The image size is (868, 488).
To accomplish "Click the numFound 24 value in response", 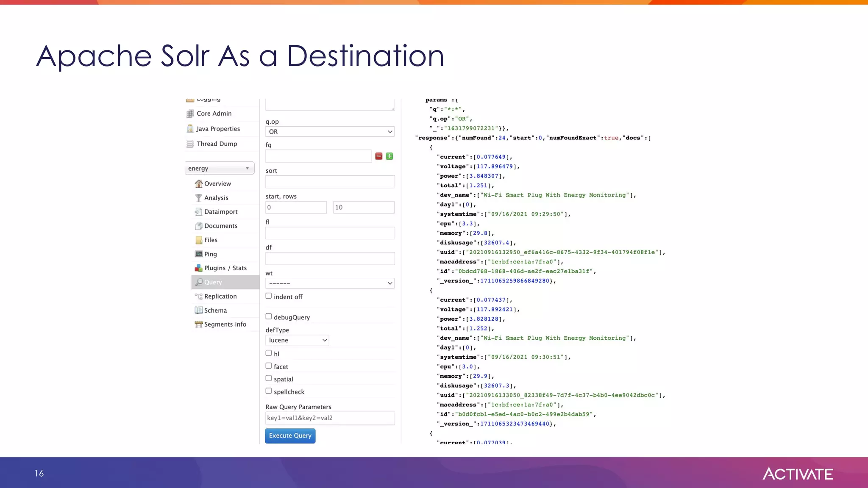I will 502,138.
